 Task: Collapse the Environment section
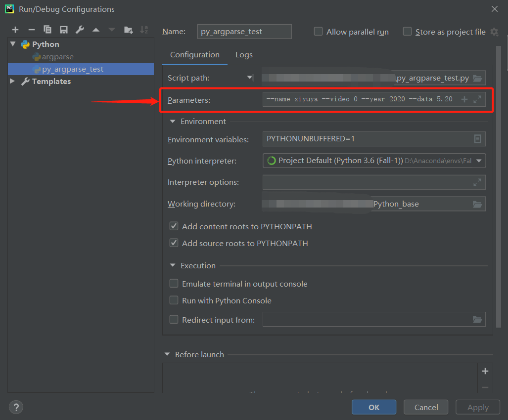(x=173, y=122)
